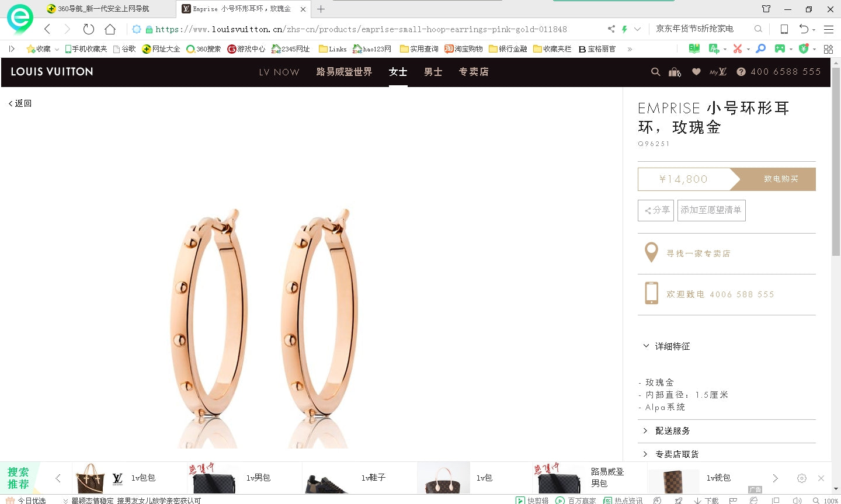Open the recommendation bar settings gear
Image resolution: width=841 pixels, height=504 pixels.
tap(802, 478)
